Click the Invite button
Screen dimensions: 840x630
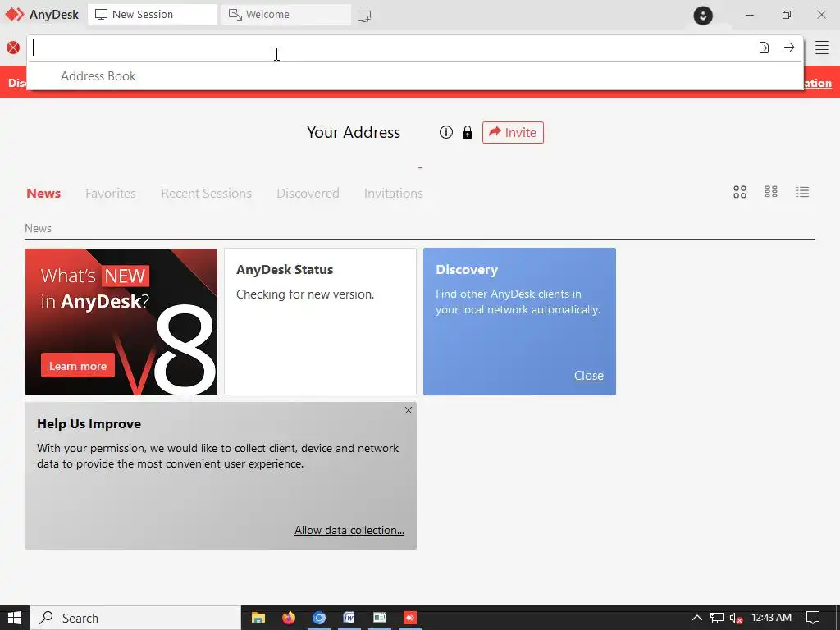click(513, 132)
